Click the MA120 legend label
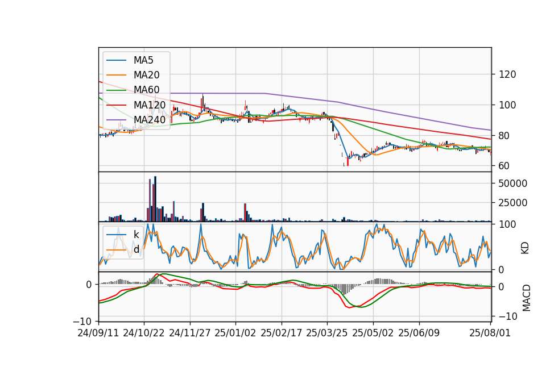The image size is (546, 392). tap(150, 105)
